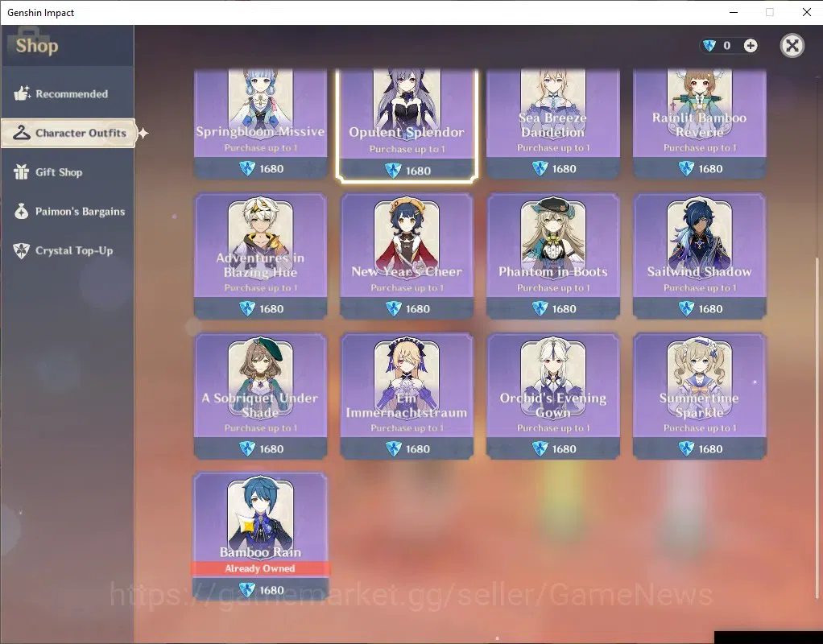
Task: Select the Rainlit Bamboo Reverie outfit
Action: pos(699,123)
